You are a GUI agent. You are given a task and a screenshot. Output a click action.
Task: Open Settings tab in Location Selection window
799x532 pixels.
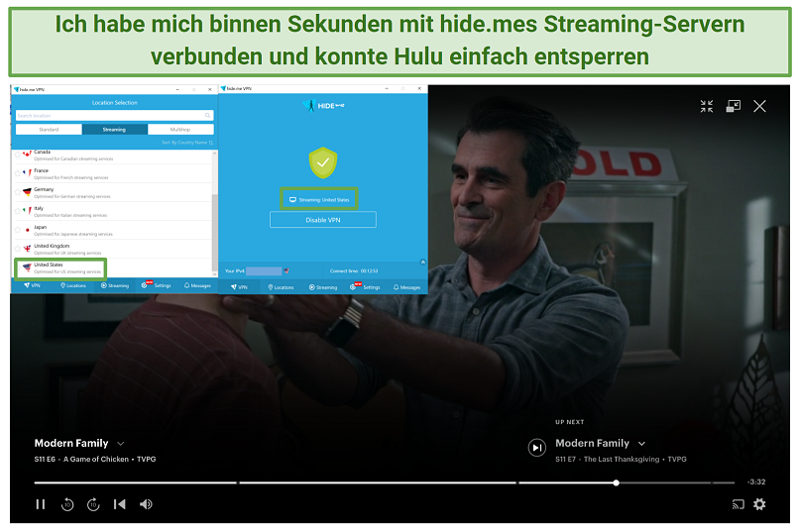click(x=156, y=285)
